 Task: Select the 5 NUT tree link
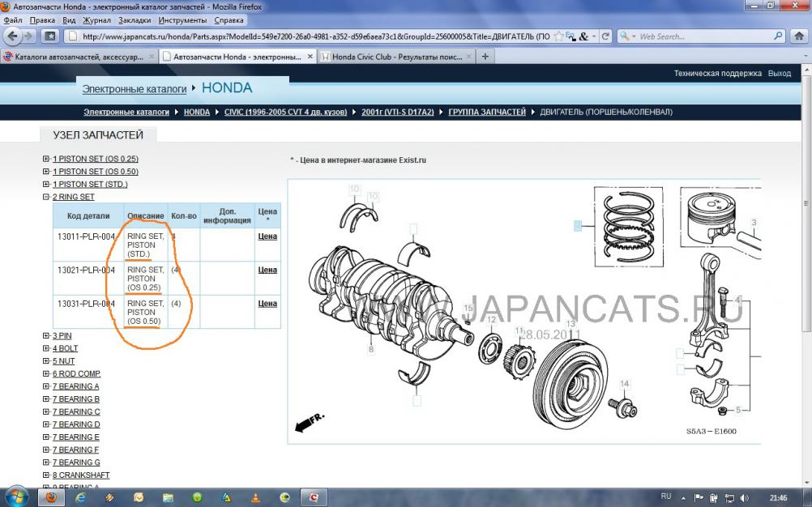(63, 361)
